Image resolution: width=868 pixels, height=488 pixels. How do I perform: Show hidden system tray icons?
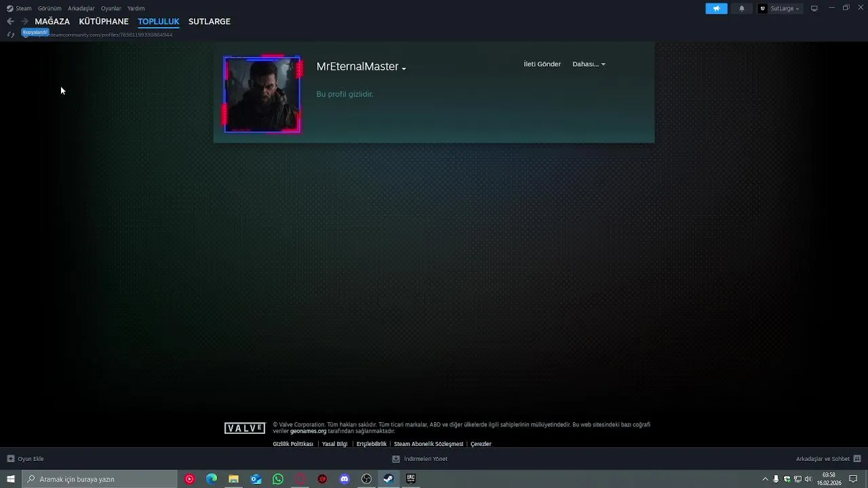click(x=766, y=479)
